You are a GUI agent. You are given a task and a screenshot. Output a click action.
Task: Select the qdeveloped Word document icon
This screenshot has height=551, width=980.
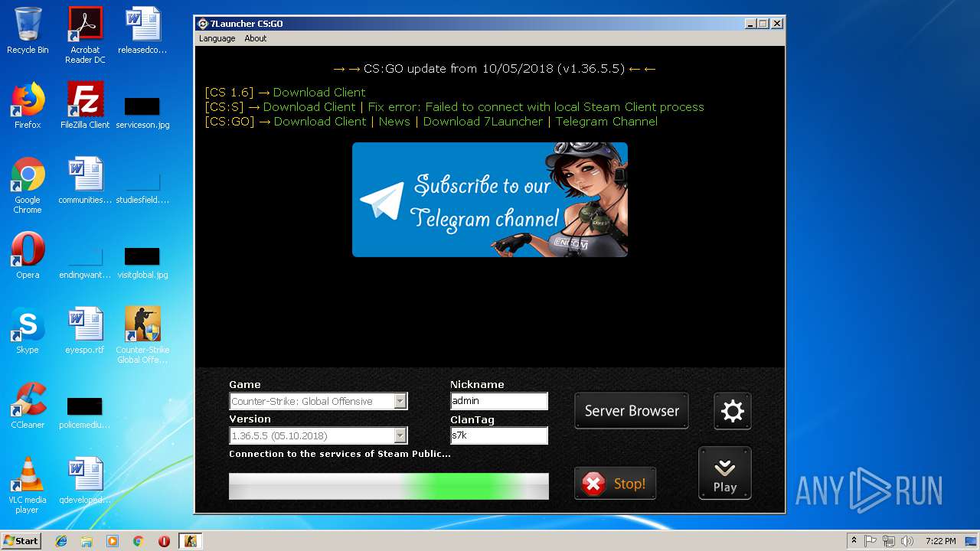tap(85, 481)
